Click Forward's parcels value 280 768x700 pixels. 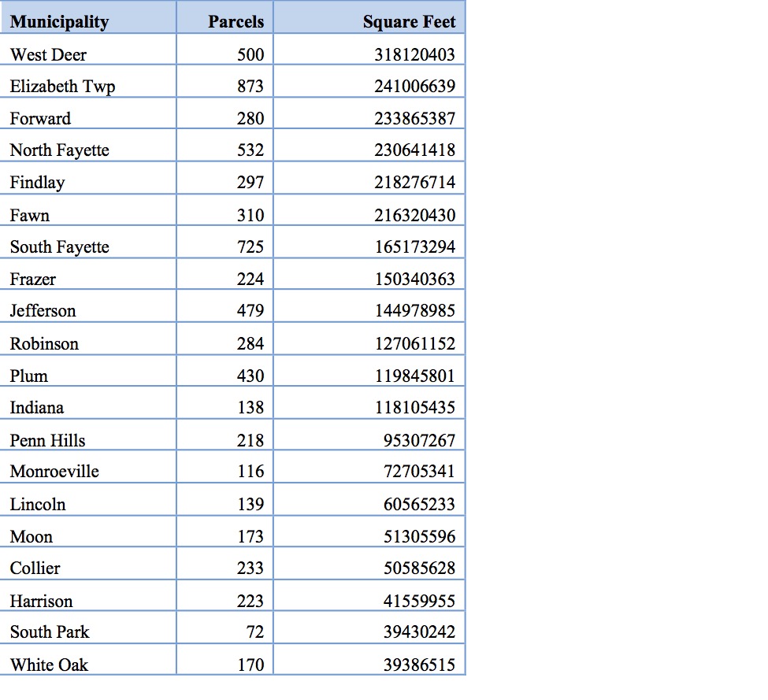(x=250, y=119)
